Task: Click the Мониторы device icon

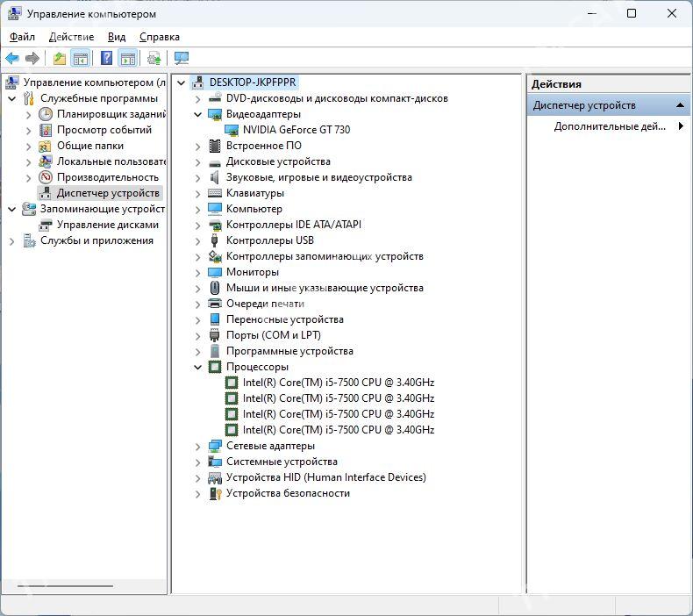Action: [x=215, y=272]
